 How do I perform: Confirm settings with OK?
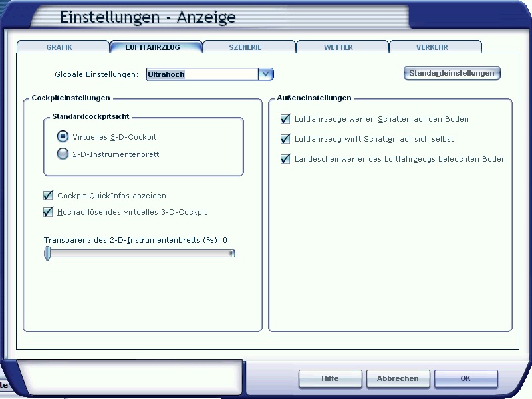pos(465,378)
